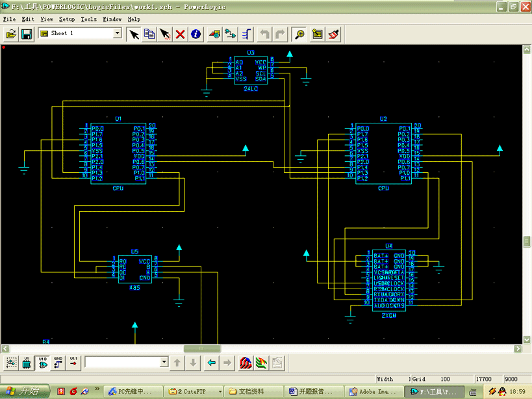The image size is (532, 399).
Task: Click the vertical scrollbar thumb
Action: [x=527, y=242]
